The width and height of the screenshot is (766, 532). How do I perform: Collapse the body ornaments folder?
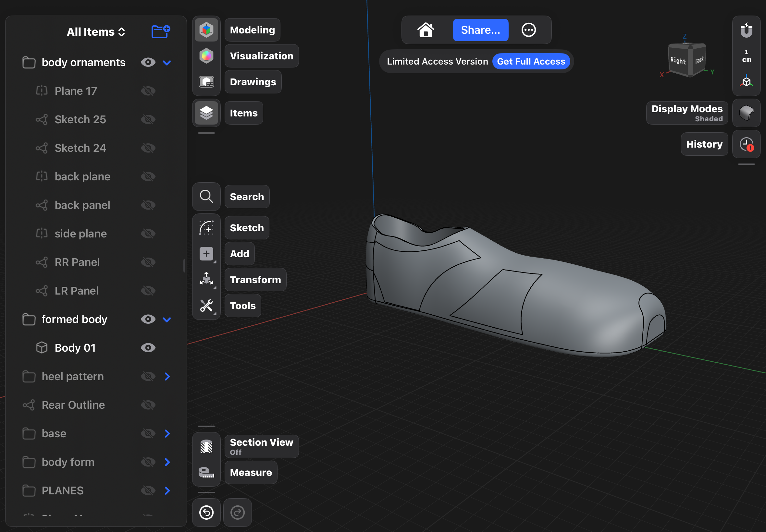click(x=167, y=63)
